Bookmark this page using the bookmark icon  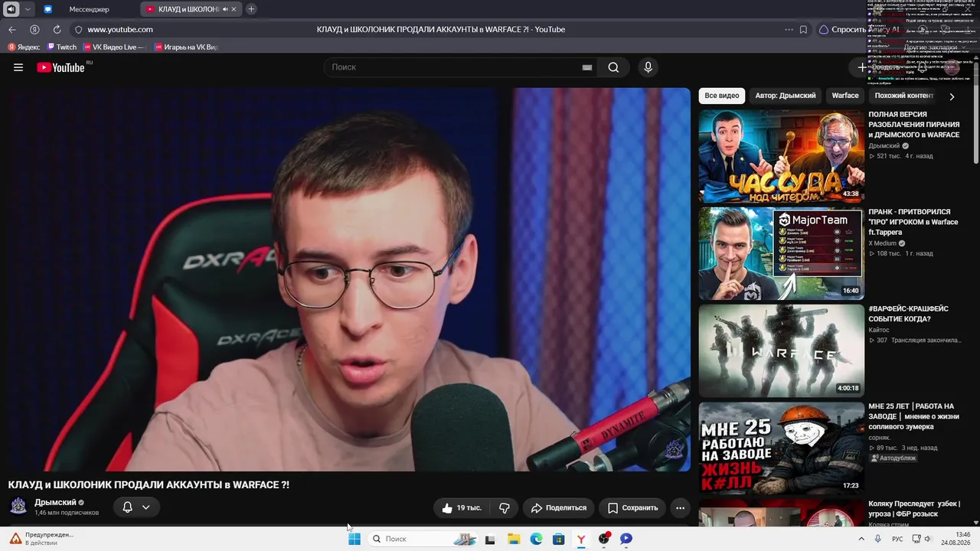[803, 30]
